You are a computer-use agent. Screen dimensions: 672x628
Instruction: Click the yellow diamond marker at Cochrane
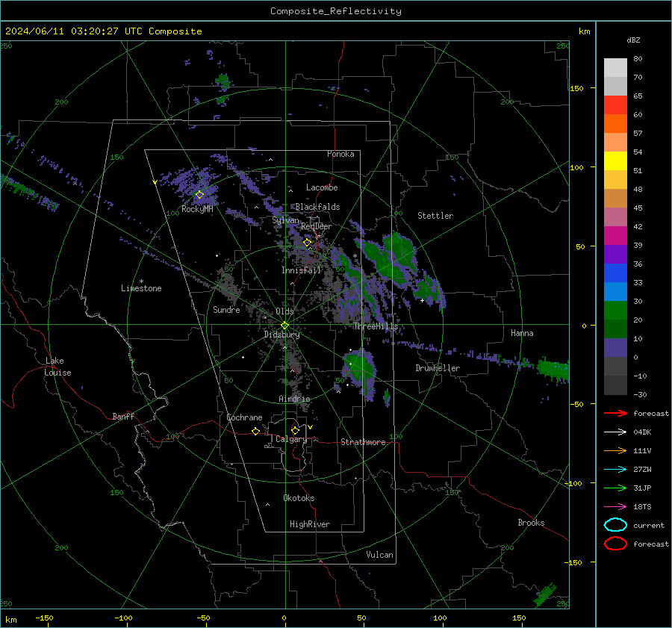255,432
